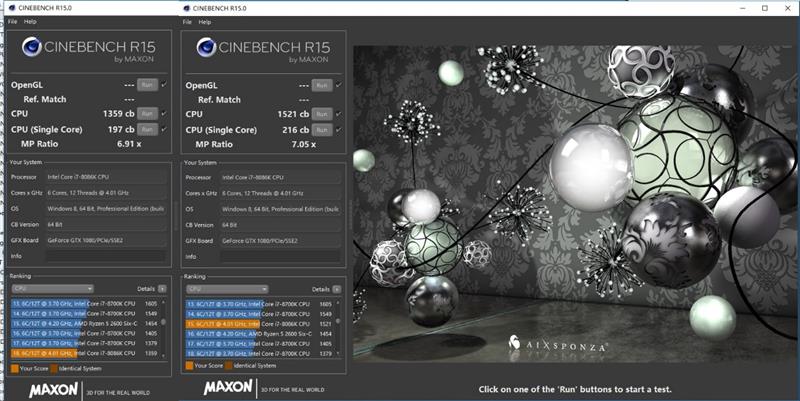Click Identical System swatch, left window

[54, 368]
